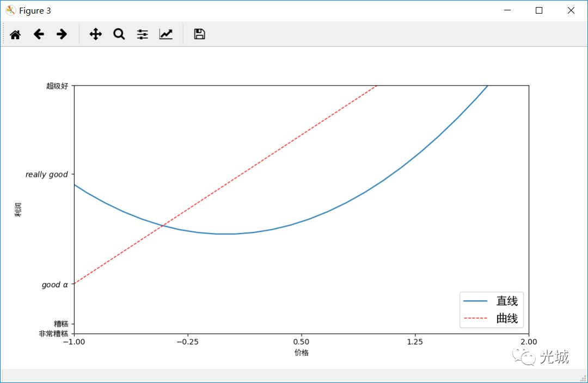Click the 2.00 x-axis tick label

pos(529,342)
